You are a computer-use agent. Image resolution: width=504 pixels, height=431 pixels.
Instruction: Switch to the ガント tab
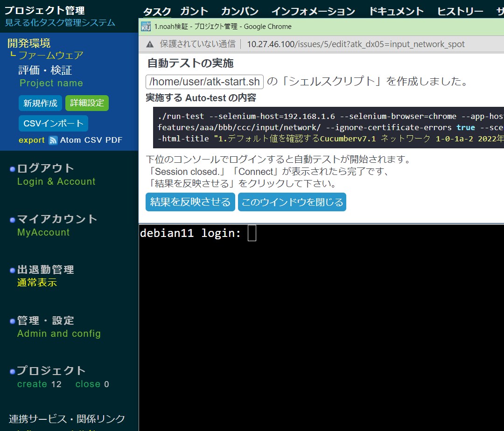(194, 12)
